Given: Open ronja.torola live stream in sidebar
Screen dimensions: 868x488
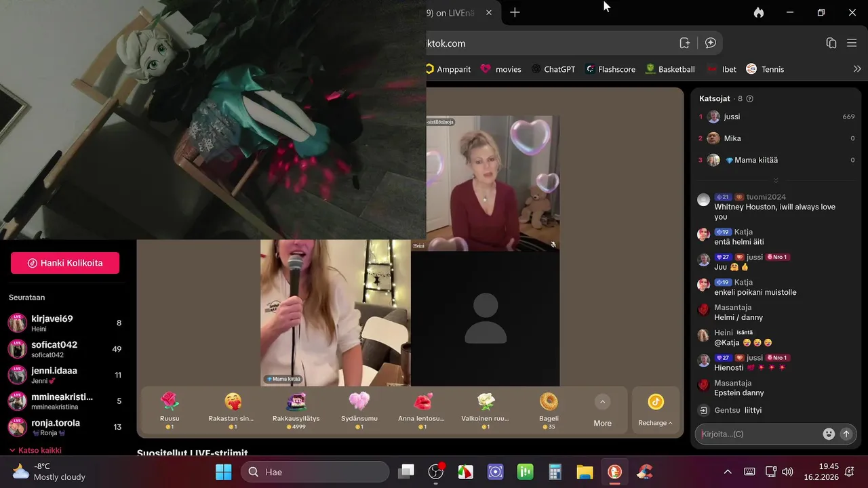Looking at the screenshot, I should point(65,427).
